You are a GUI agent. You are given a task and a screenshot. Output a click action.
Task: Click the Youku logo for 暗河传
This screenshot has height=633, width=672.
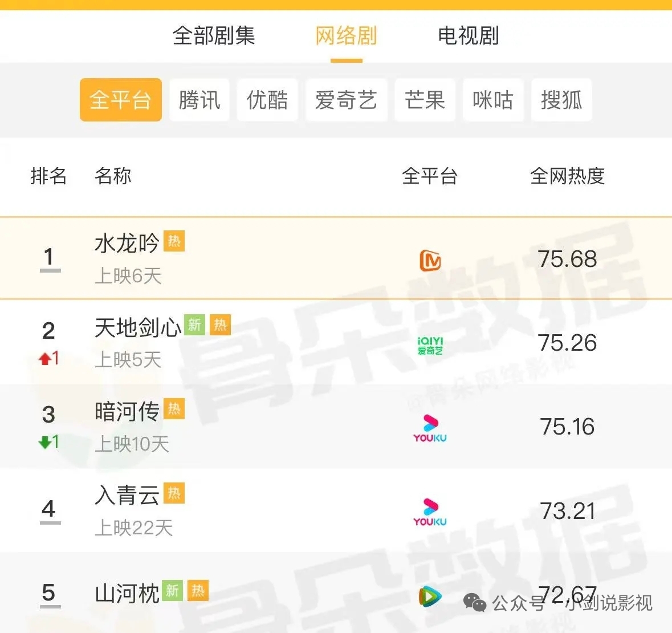pos(430,429)
